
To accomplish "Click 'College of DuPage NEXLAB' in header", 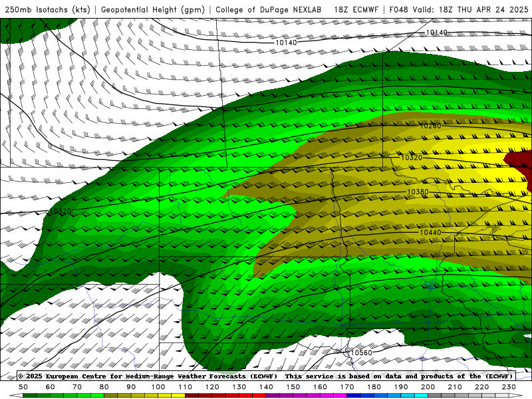I will [x=268, y=9].
